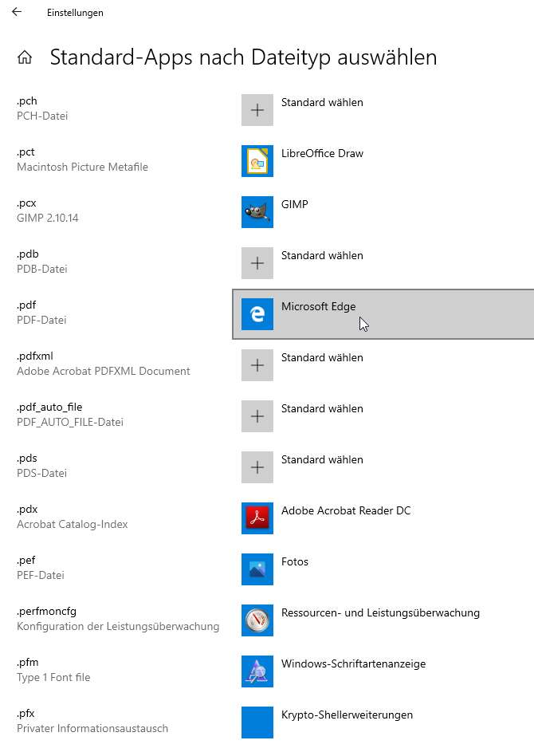
Task: Click the Adobe Acrobat Reader icon for .pdx
Action: coord(257,518)
